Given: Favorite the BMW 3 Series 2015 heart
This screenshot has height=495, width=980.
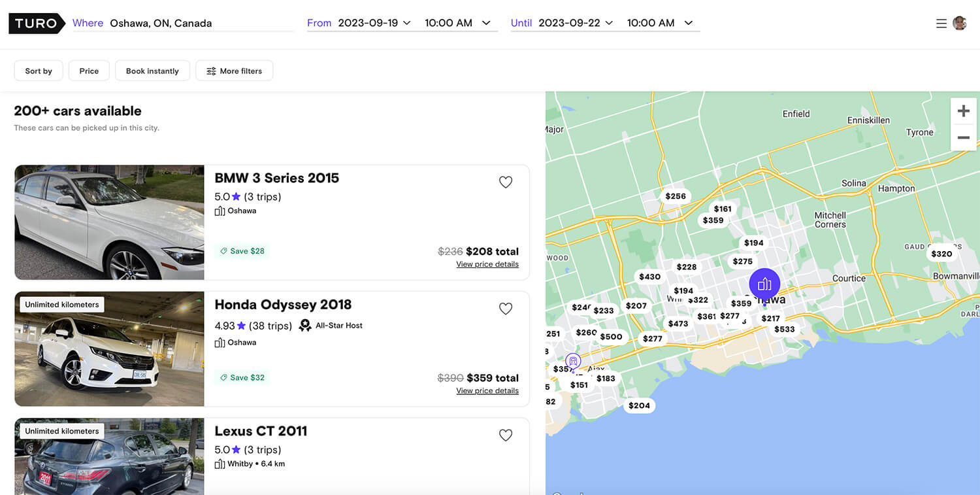Looking at the screenshot, I should click(x=506, y=182).
